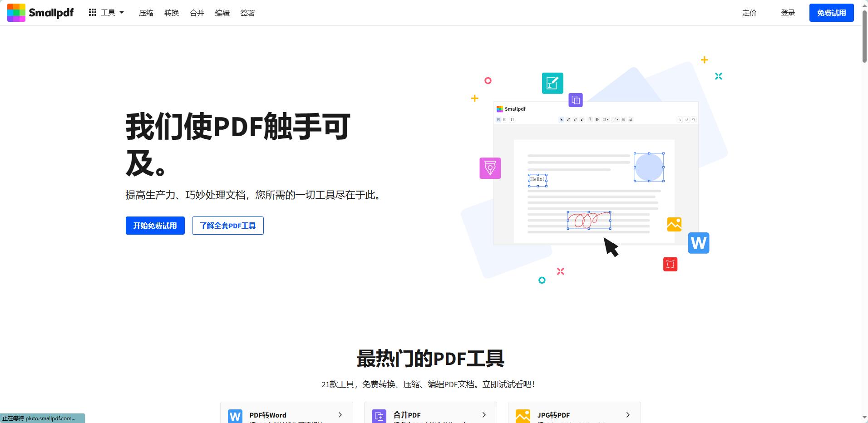Click the 开始免费试用 button
868x423 pixels.
pyautogui.click(x=155, y=226)
